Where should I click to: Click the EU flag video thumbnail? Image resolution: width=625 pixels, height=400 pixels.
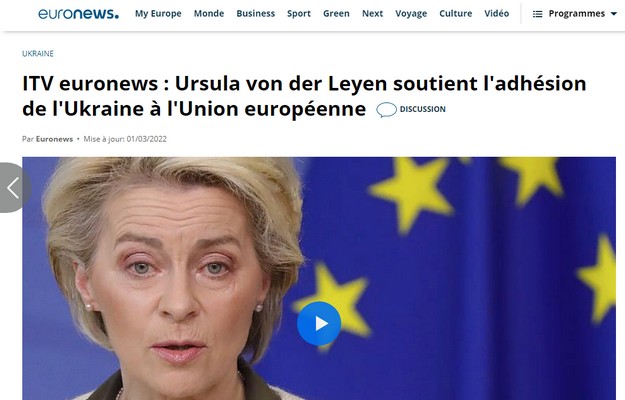319,278
